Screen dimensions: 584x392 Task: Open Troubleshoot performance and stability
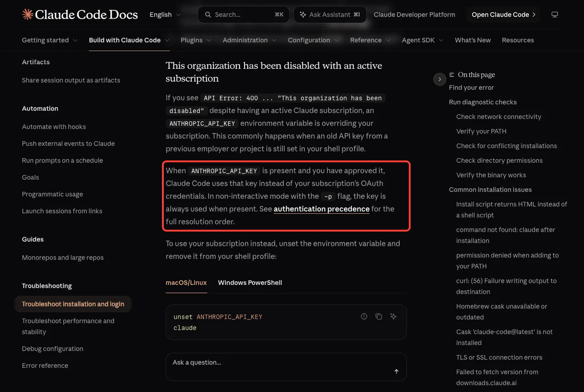[x=68, y=326]
